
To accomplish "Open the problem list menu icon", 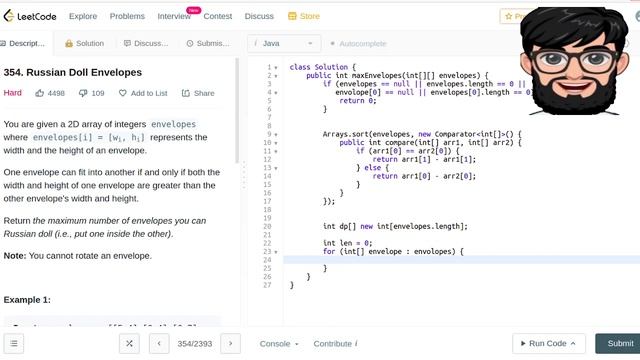I will tap(14, 343).
